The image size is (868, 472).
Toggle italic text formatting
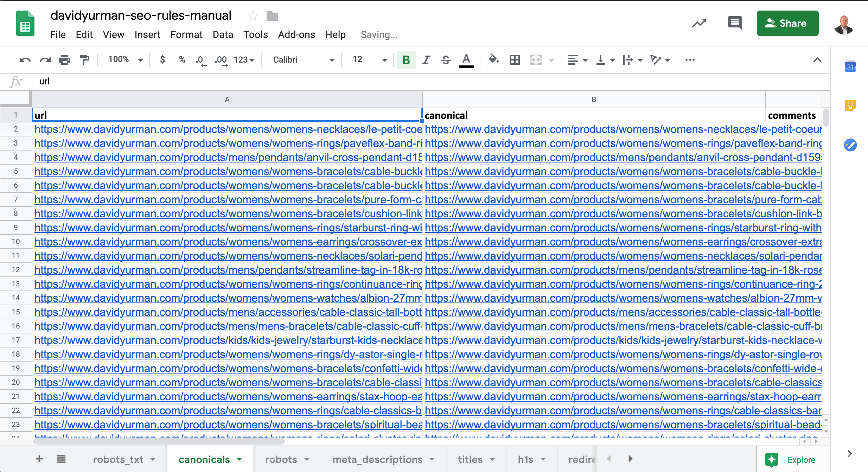click(x=426, y=60)
